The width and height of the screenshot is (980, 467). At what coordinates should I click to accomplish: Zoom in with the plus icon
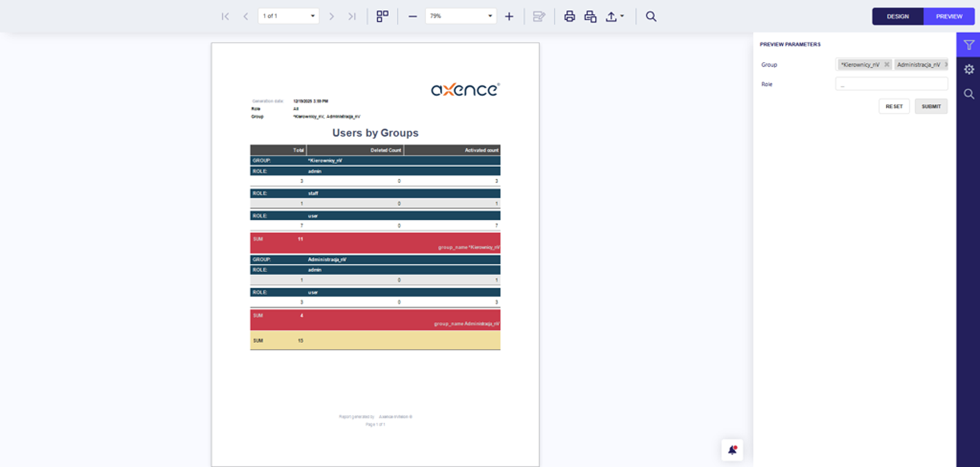coord(509,17)
